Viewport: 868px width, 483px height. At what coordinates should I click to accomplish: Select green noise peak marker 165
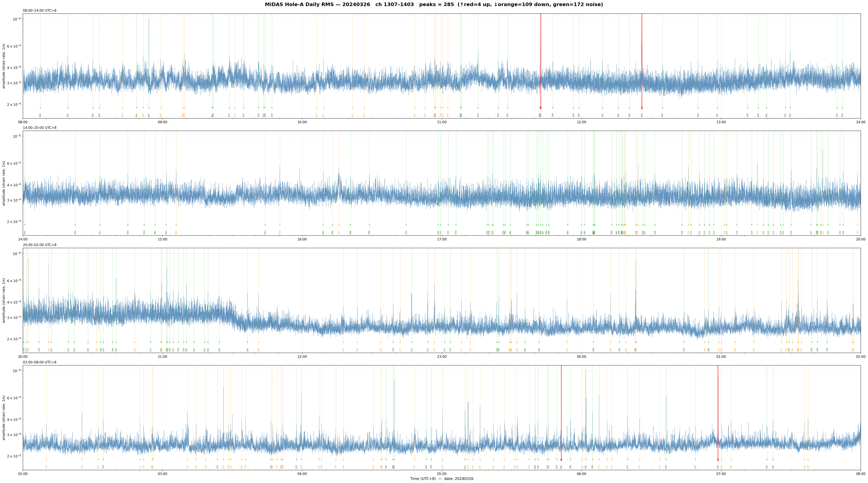point(247,342)
